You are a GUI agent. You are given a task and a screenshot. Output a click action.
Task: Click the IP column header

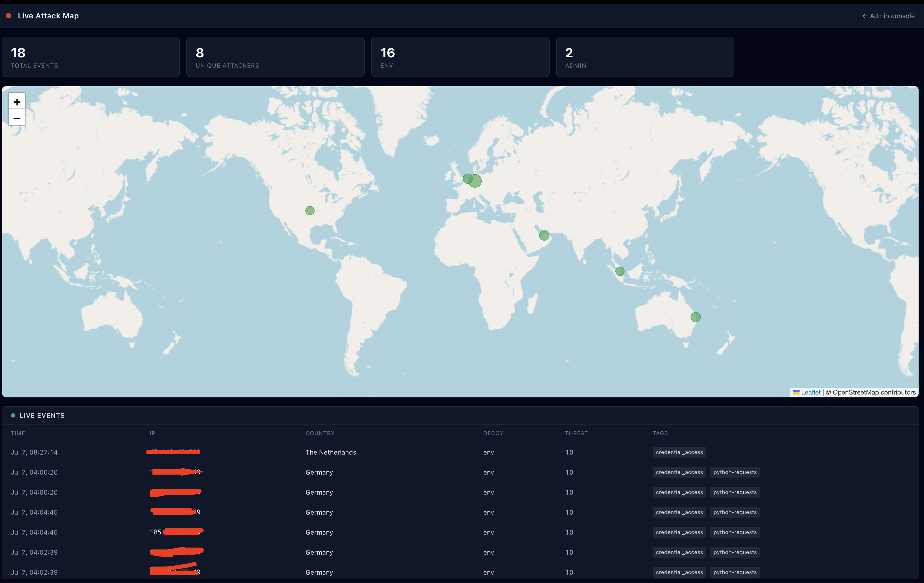coord(153,433)
